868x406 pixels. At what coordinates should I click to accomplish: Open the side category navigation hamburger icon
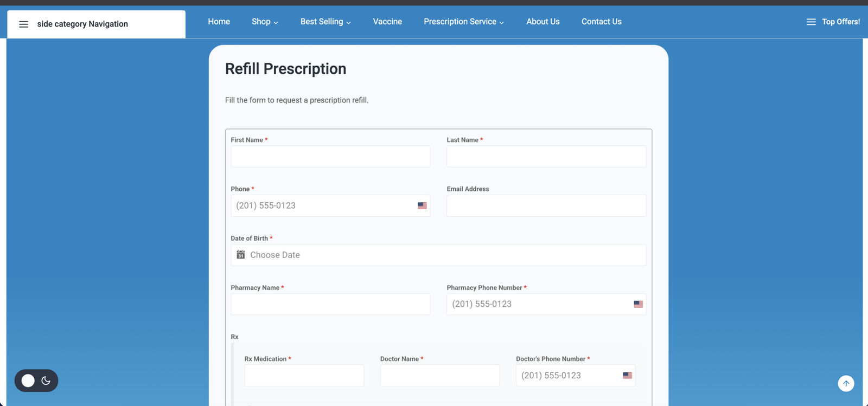(x=23, y=24)
